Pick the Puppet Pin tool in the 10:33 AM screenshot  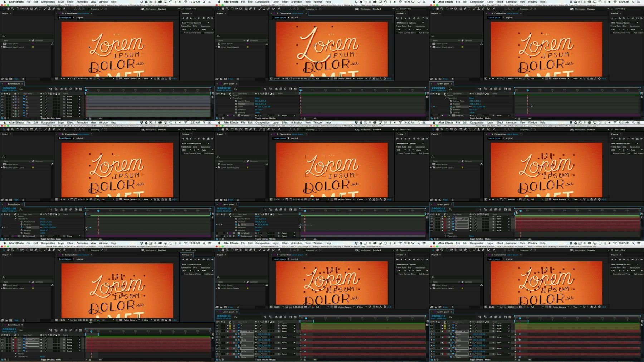64,250
